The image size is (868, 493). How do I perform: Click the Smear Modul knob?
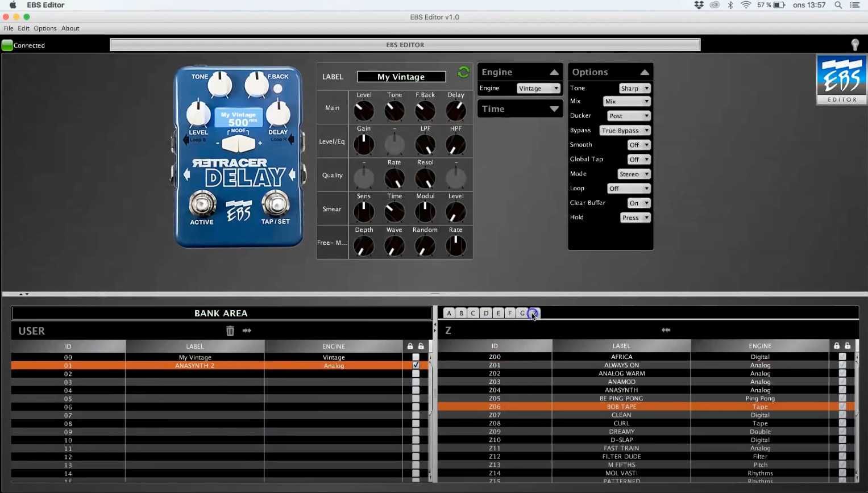tap(425, 212)
